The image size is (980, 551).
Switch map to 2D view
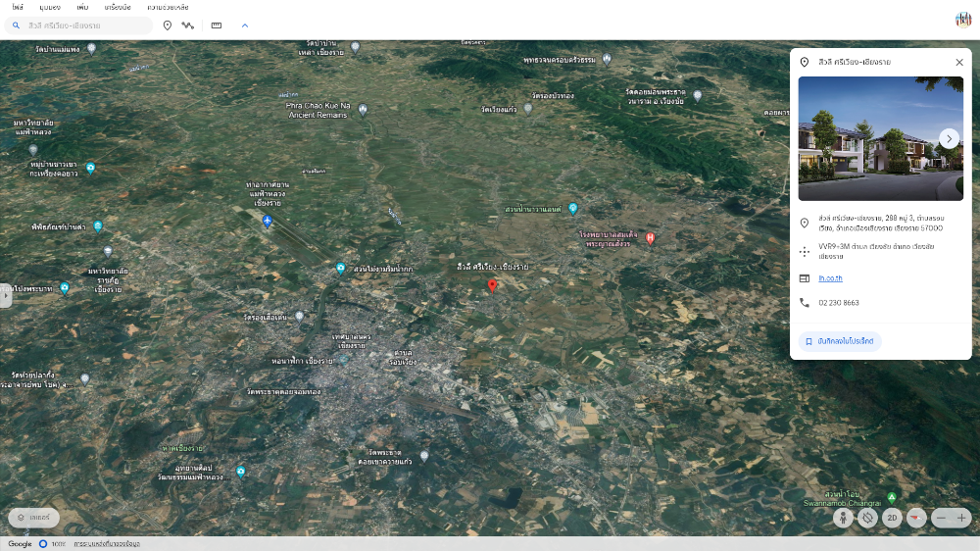pos(892,518)
